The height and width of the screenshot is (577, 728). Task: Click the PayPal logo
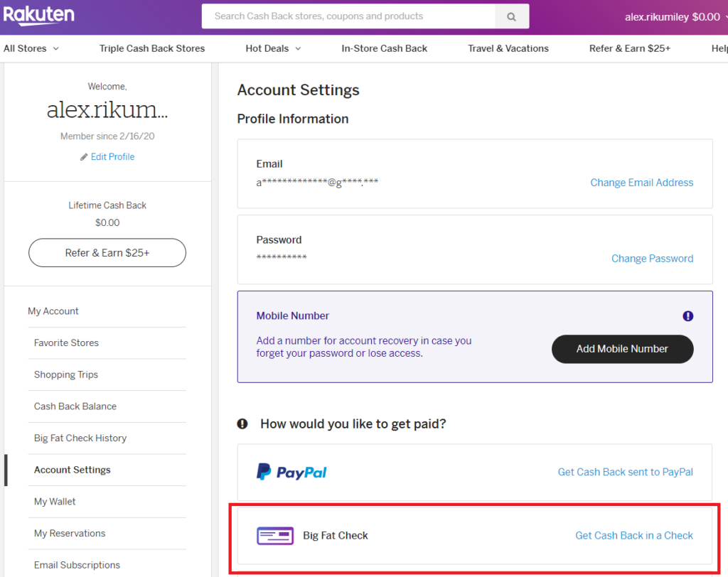[291, 472]
